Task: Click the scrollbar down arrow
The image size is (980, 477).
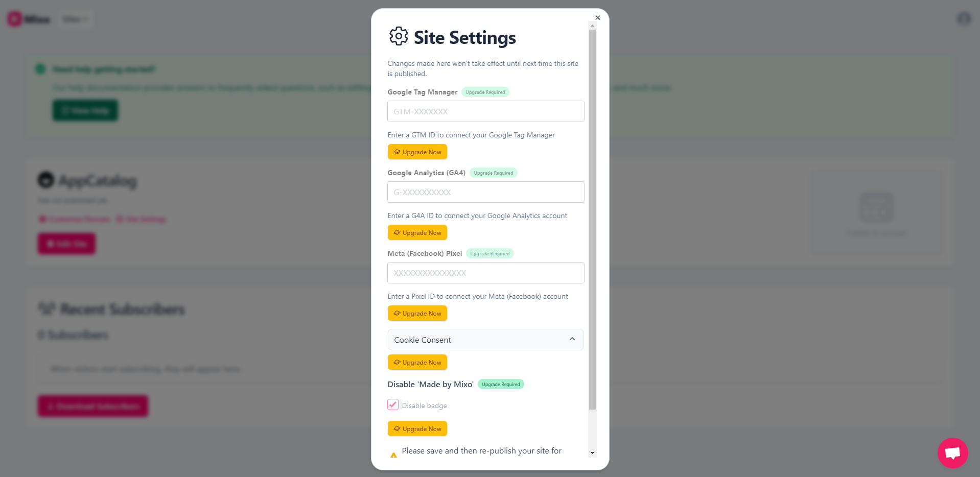Action: [592, 453]
